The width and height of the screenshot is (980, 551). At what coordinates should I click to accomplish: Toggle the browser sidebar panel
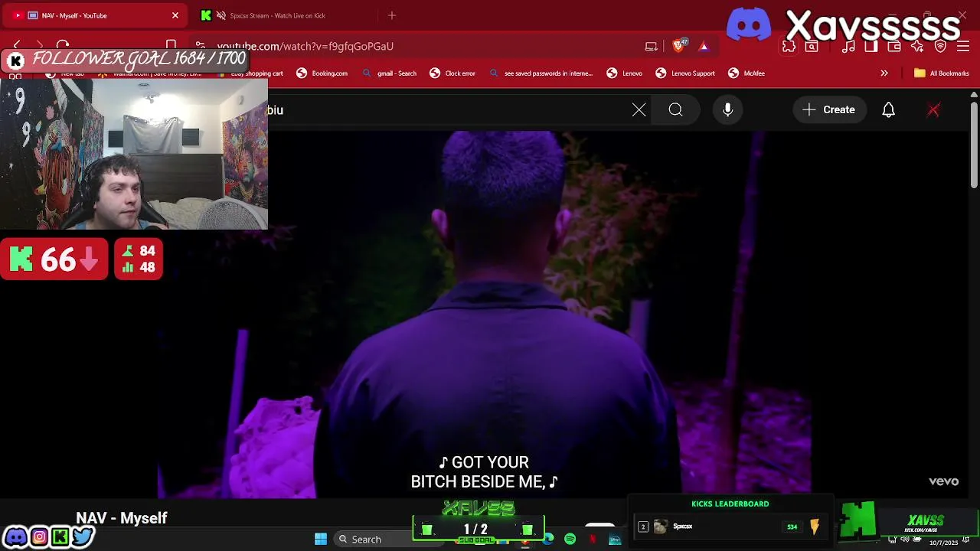pos(871,46)
